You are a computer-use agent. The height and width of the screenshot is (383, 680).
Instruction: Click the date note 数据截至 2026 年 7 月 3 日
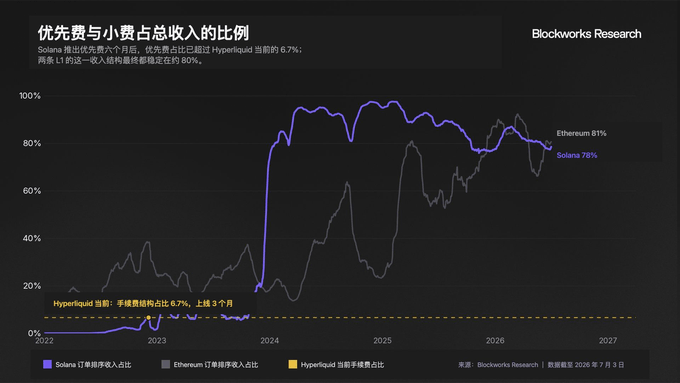click(x=586, y=365)
